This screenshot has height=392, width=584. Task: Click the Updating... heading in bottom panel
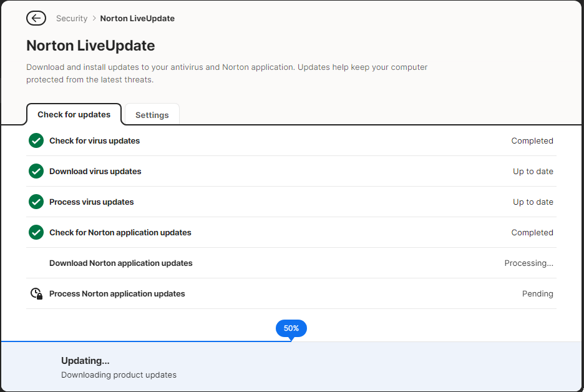click(x=85, y=361)
